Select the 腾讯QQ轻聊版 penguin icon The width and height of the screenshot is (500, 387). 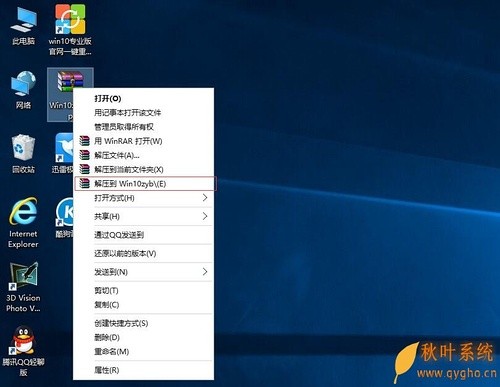23,340
